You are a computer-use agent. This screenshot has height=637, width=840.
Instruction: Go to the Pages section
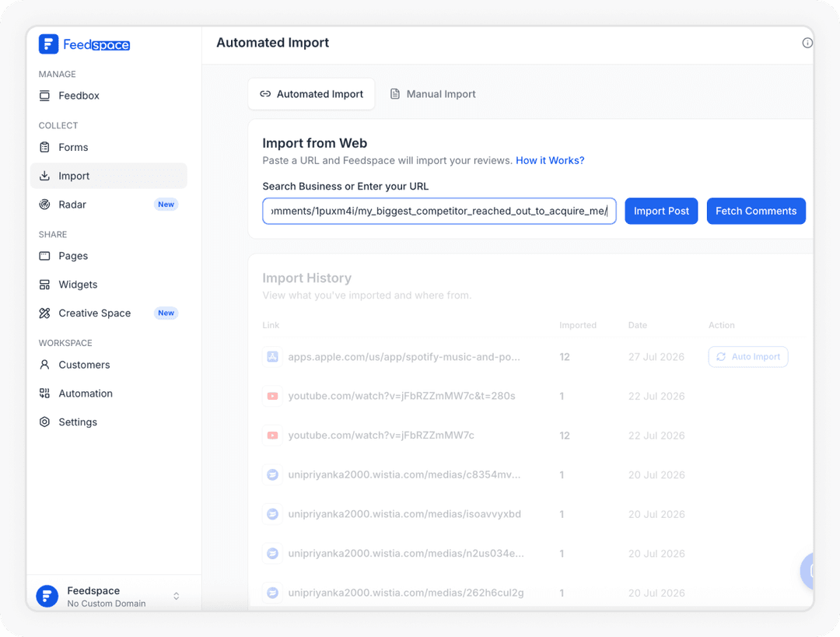109,256
